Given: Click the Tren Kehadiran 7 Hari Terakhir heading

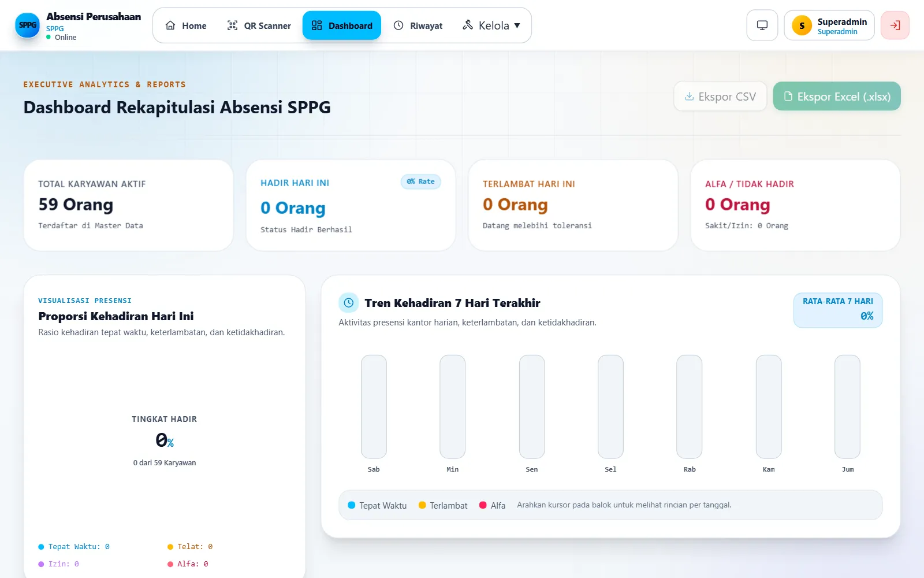Looking at the screenshot, I should (452, 303).
